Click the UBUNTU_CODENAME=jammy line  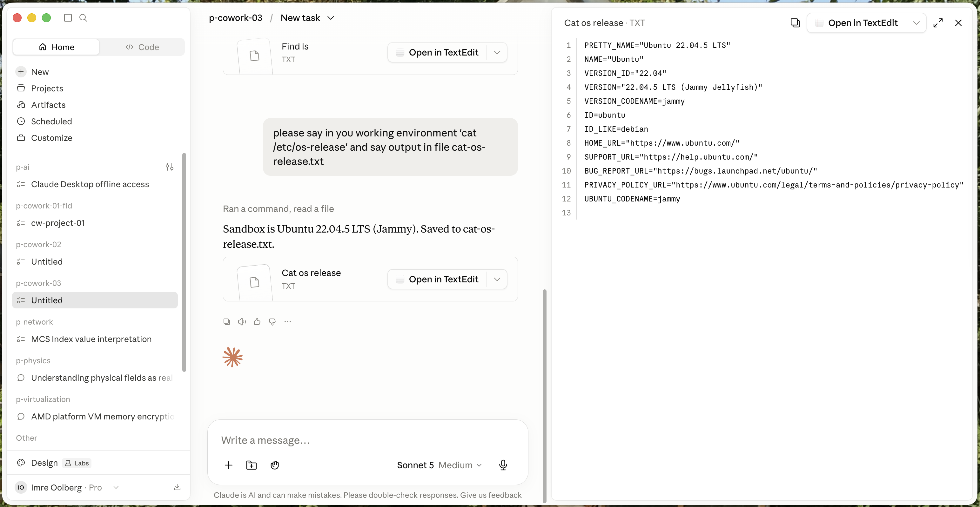pyautogui.click(x=632, y=199)
